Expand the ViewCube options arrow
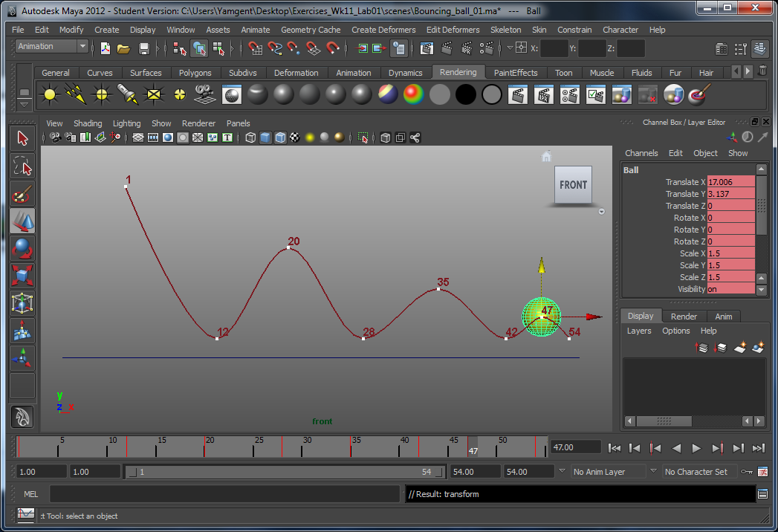The image size is (778, 532). pyautogui.click(x=601, y=212)
